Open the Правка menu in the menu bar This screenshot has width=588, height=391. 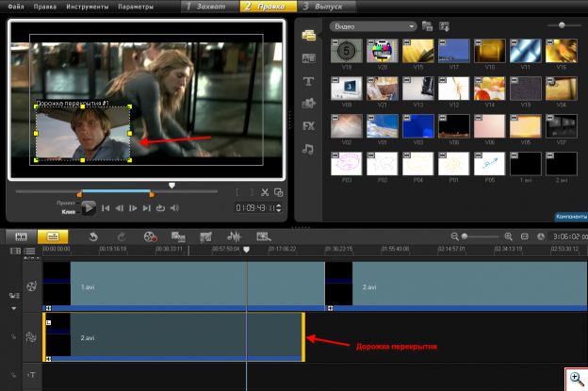tap(44, 7)
